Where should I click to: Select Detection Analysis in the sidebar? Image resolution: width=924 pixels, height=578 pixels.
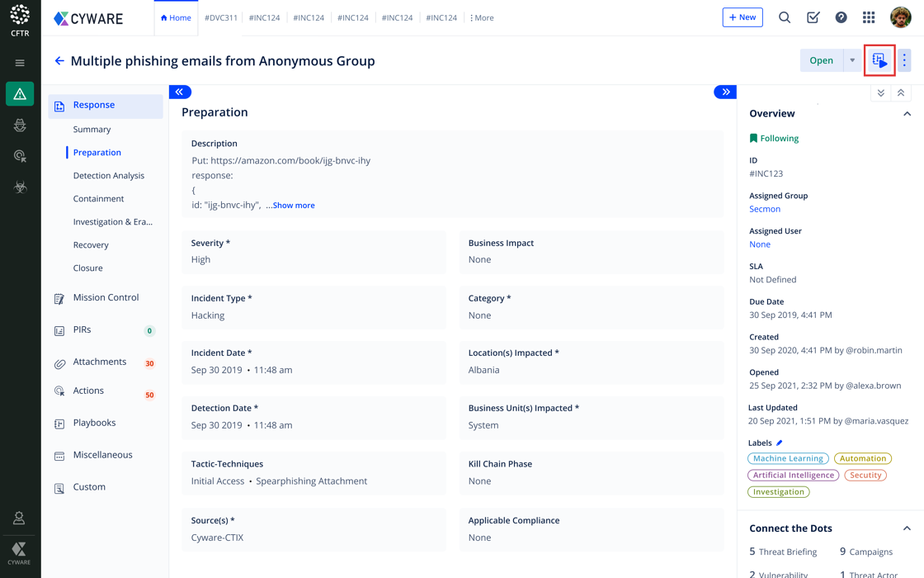click(108, 176)
